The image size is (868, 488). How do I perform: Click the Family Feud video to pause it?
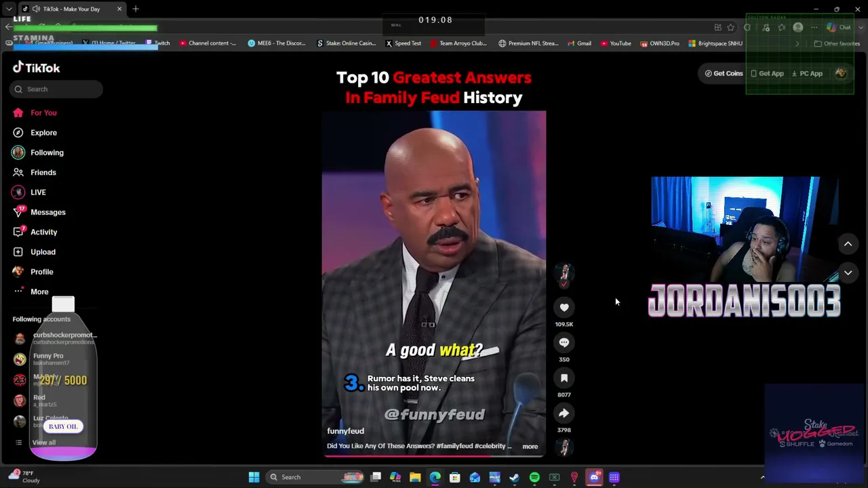[434, 283]
